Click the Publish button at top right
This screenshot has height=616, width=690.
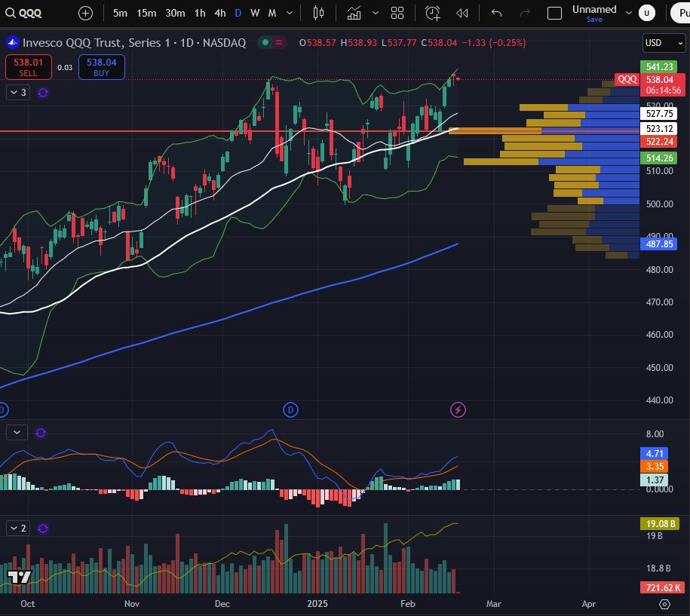pos(680,14)
